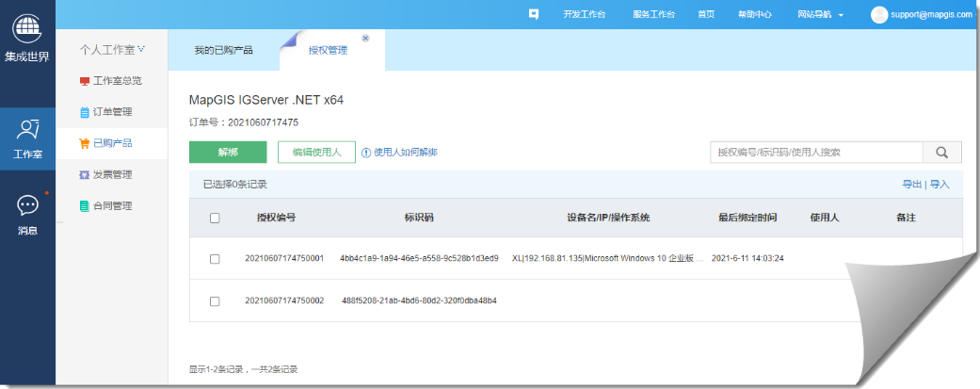Check the row for 20210607174750002

point(215,301)
